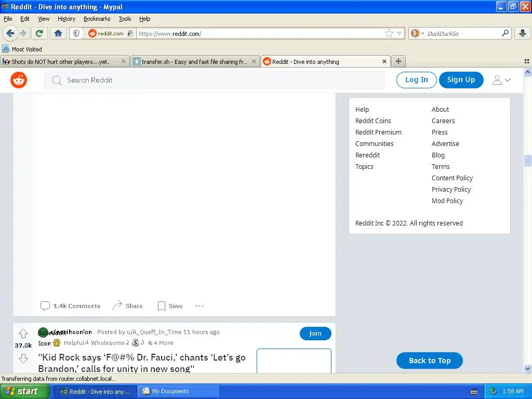This screenshot has width=532, height=399.
Task: Switch to My Documents taskbar window
Action: coord(178,391)
